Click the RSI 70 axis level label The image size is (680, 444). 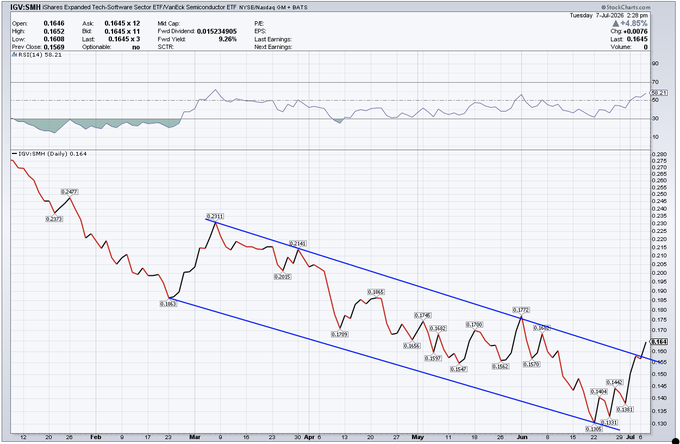point(655,82)
